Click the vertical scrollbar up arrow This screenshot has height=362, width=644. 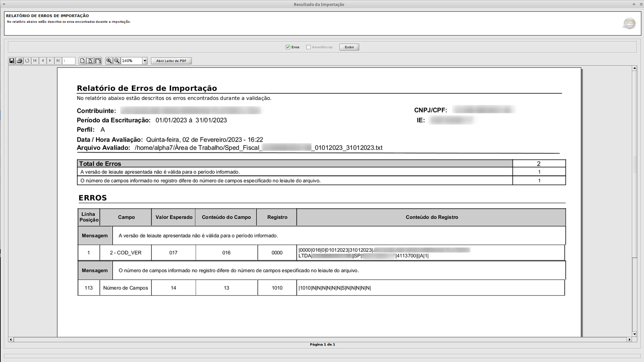(x=635, y=69)
